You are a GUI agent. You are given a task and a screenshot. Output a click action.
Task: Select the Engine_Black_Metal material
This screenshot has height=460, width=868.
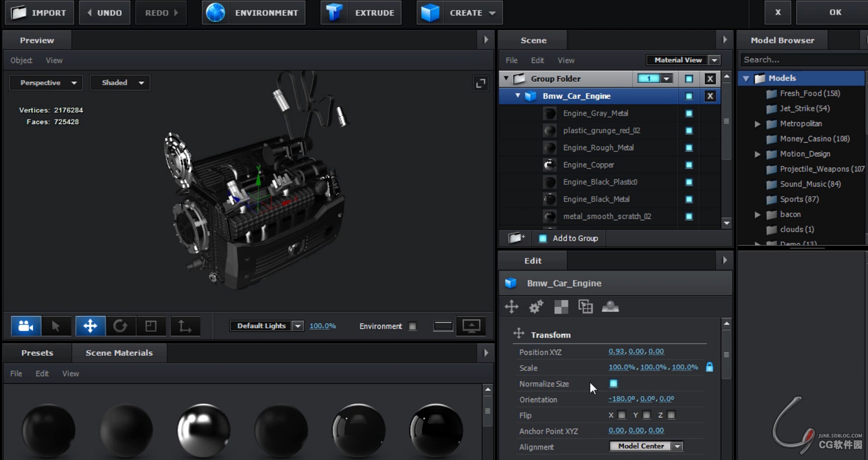point(596,199)
